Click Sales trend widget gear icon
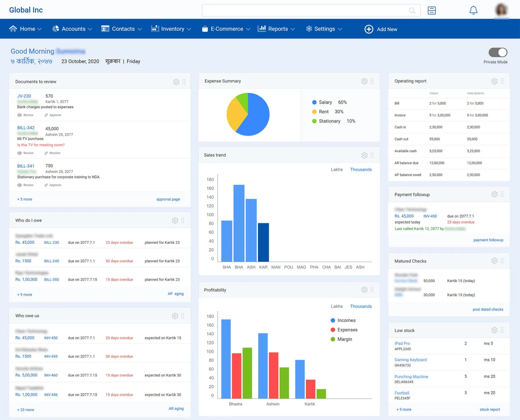The image size is (520, 420). pyautogui.click(x=364, y=155)
